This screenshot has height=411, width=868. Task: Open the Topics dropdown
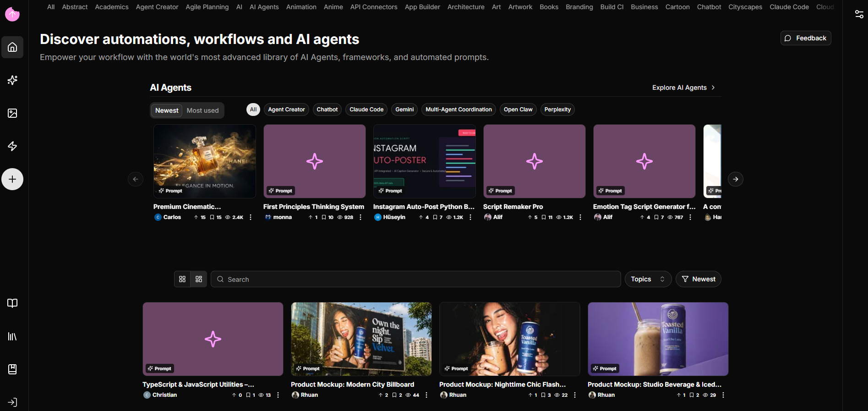click(648, 279)
